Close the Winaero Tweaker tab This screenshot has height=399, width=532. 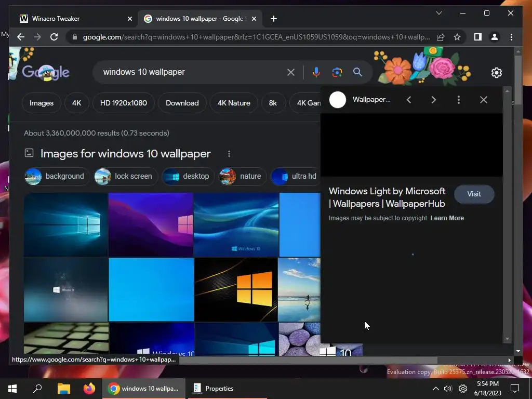(129, 19)
